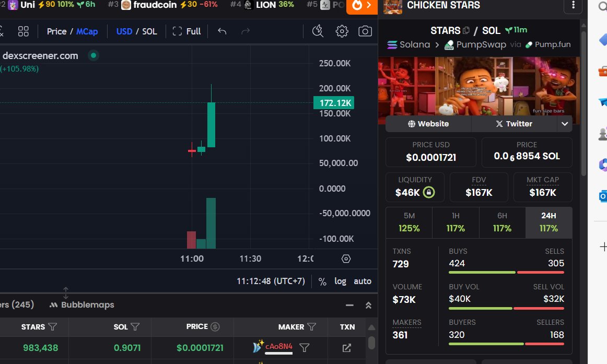Open Outlook icon in browser sidebar

click(x=603, y=196)
